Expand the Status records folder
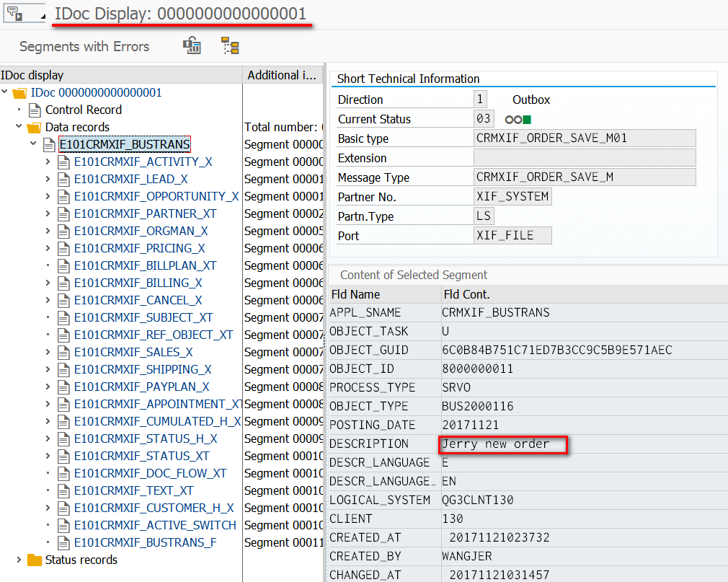This screenshot has height=582, width=728. (19, 560)
